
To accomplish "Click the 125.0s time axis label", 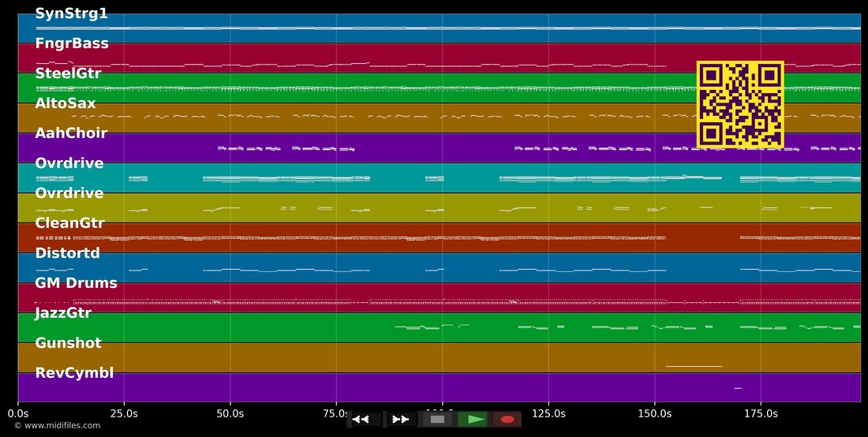I will [548, 414].
